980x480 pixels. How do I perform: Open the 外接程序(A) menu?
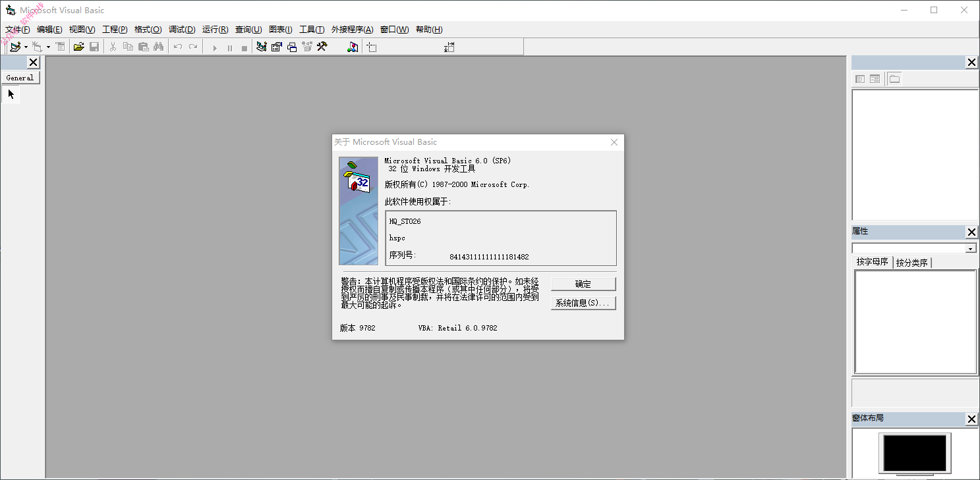(x=353, y=30)
